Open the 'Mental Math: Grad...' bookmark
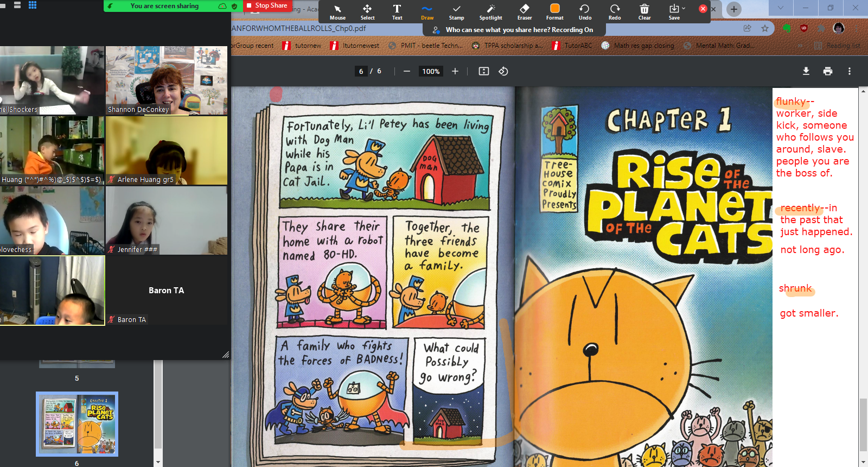Image resolution: width=868 pixels, height=467 pixels. [719, 46]
